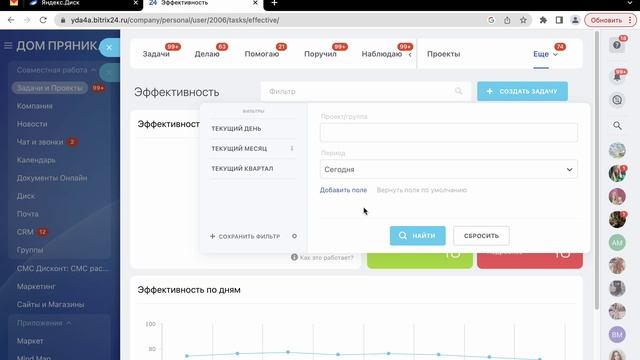The height and width of the screenshot is (360, 640).
Task: Open browser extensions puzzle icon
Action: click(x=543, y=20)
